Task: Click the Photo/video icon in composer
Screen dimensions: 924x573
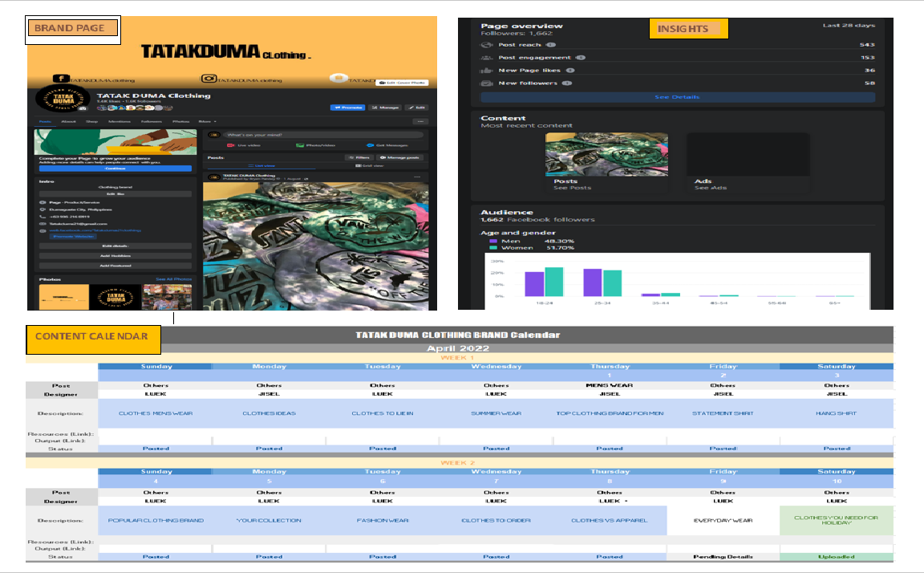Action: tap(300, 145)
